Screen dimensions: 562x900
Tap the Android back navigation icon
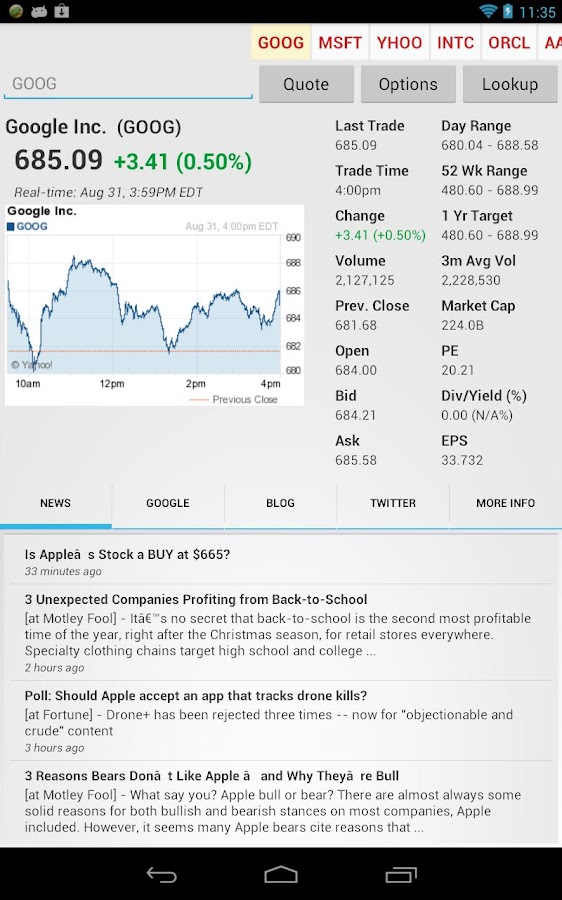pyautogui.click(x=161, y=874)
